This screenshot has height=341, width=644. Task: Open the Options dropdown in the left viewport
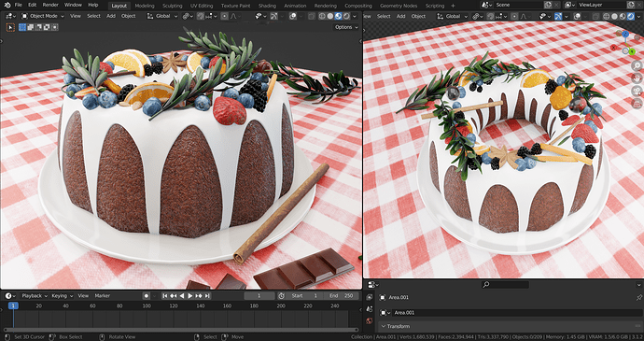(346, 27)
